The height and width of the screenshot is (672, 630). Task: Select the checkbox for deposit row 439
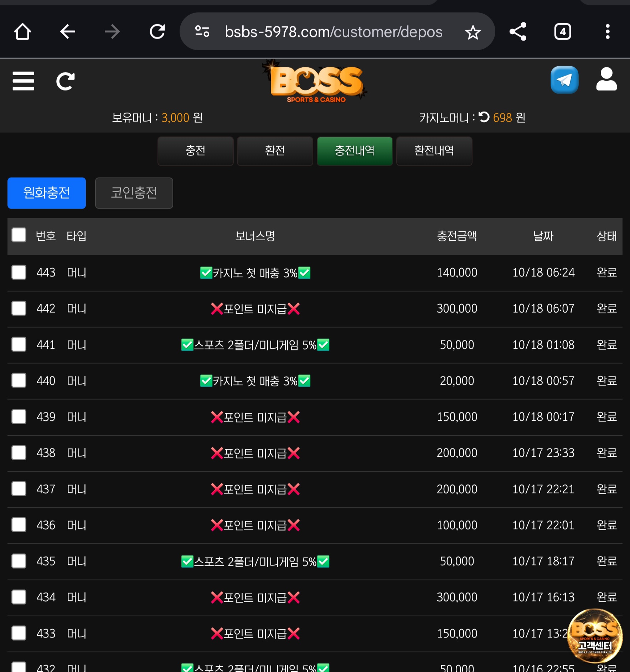pyautogui.click(x=19, y=416)
